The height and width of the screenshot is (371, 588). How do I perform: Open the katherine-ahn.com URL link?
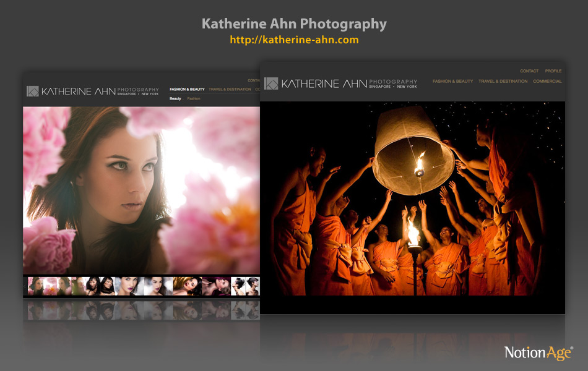pyautogui.click(x=294, y=40)
